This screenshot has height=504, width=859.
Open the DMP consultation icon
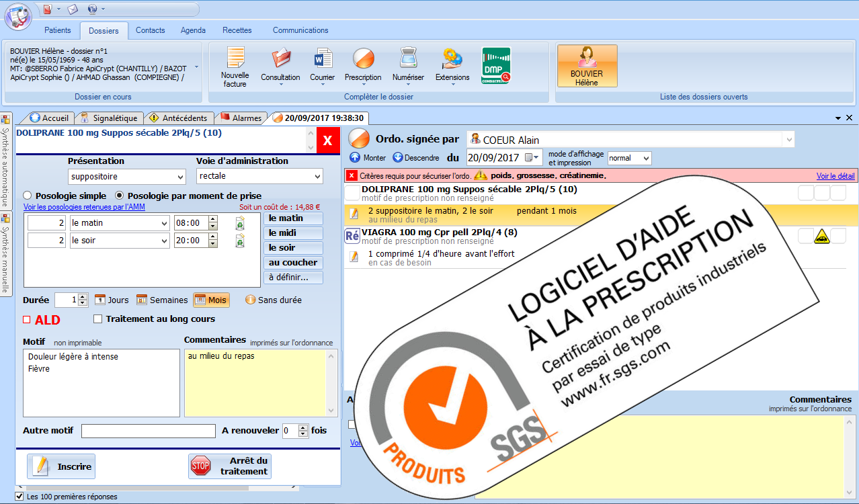pyautogui.click(x=496, y=65)
